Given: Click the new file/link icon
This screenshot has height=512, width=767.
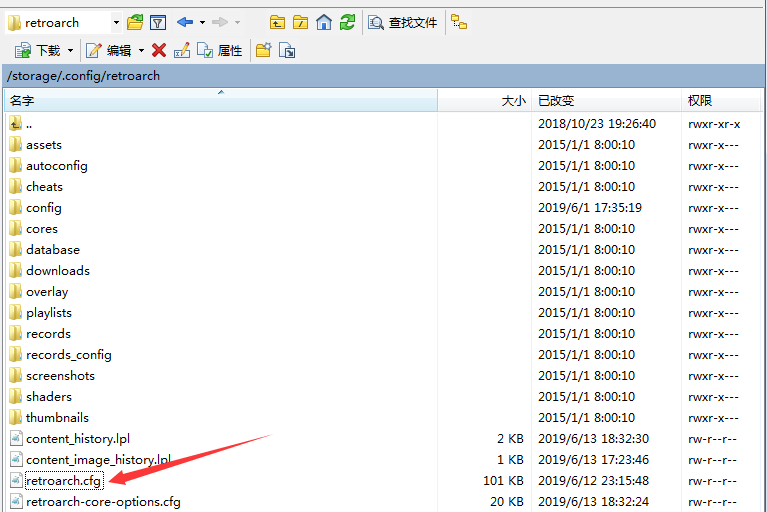Looking at the screenshot, I should pos(287,50).
